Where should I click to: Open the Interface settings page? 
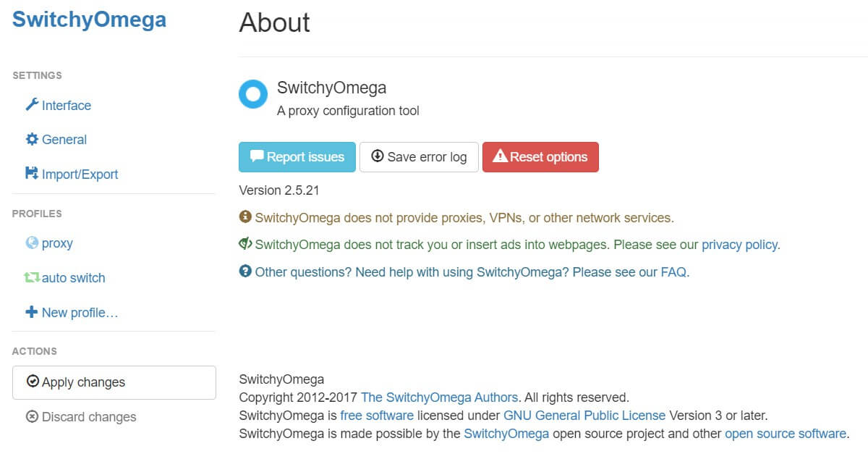pyautogui.click(x=66, y=106)
